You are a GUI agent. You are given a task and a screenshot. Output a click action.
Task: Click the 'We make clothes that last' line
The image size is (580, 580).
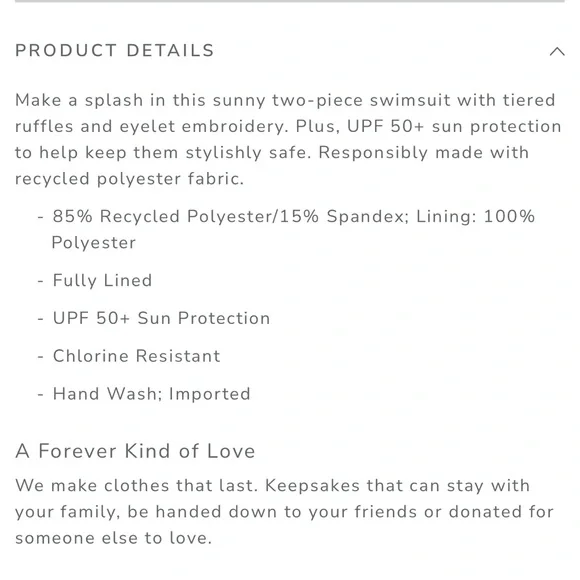[273, 485]
